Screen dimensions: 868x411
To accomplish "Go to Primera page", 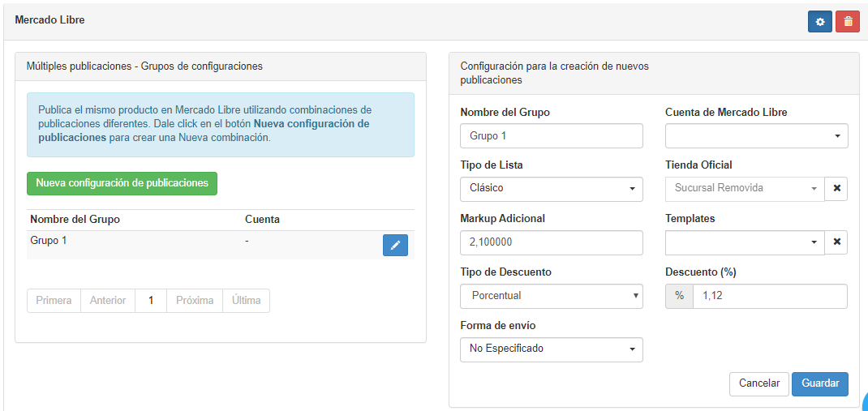I will click(54, 301).
